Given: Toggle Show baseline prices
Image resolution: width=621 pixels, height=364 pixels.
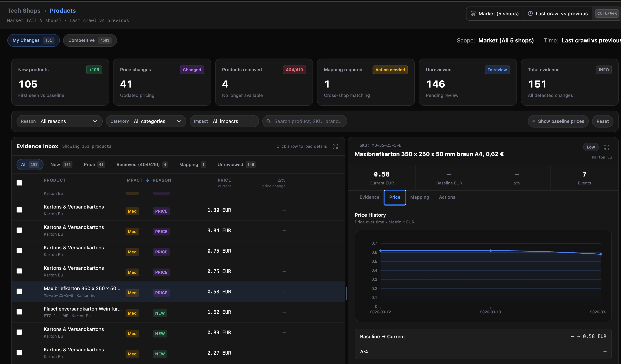Looking at the screenshot, I should coord(558,121).
